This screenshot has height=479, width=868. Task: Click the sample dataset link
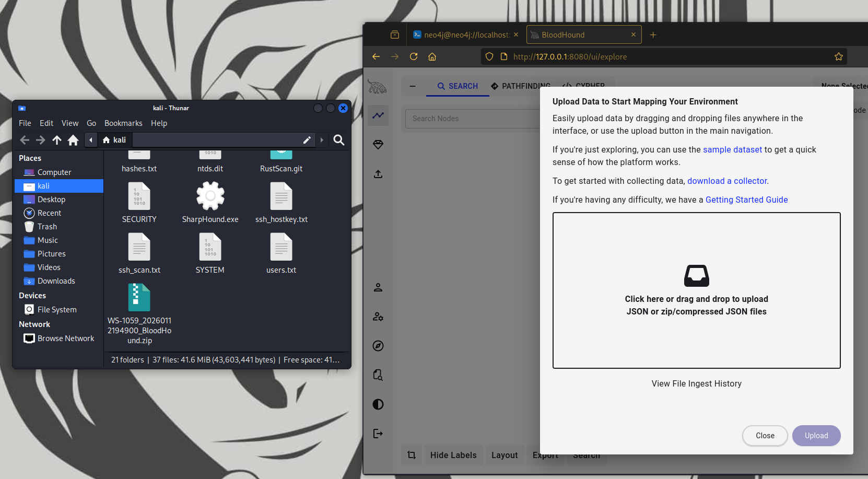tap(732, 149)
